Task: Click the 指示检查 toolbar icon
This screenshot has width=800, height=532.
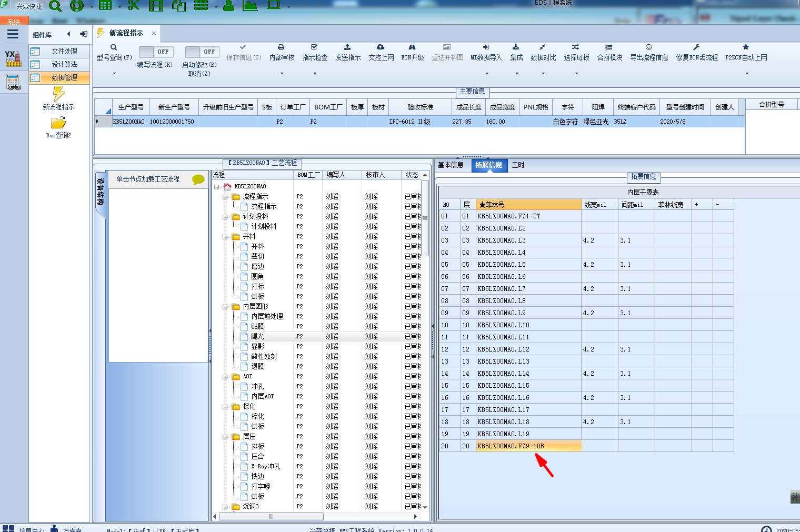Action: click(314, 48)
